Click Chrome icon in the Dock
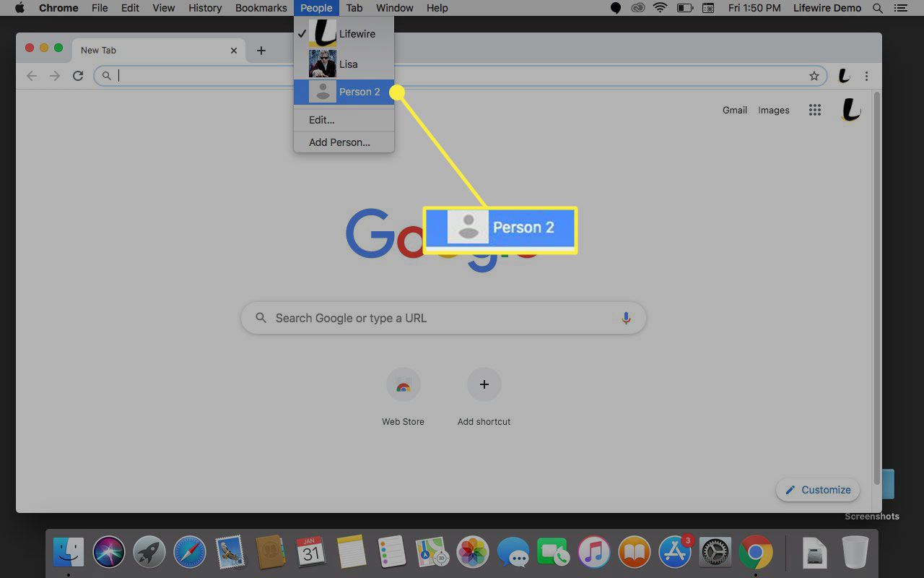The height and width of the screenshot is (578, 924). click(756, 553)
